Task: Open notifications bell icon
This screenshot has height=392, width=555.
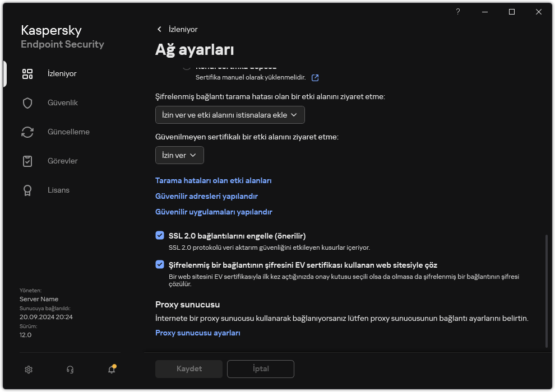Action: click(112, 370)
